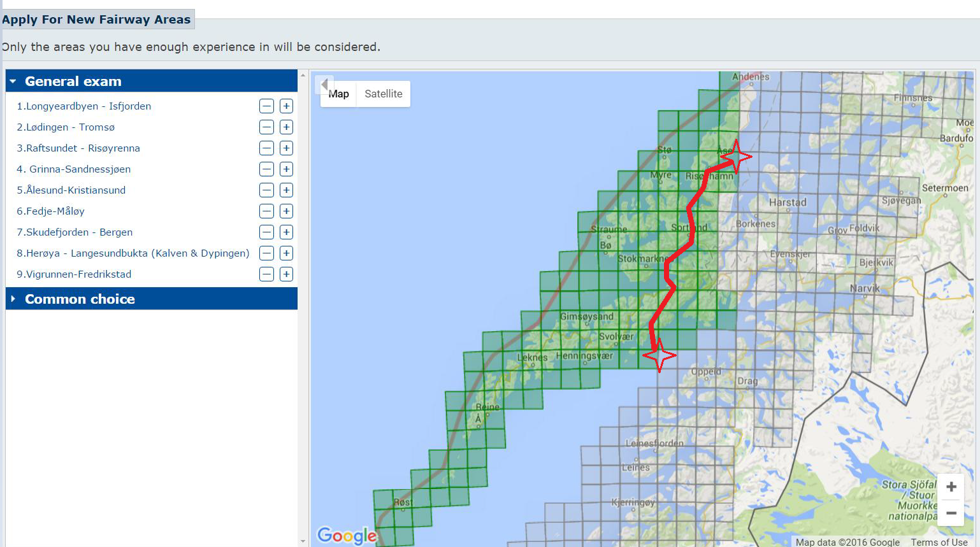Zoom out on the map
This screenshot has width=980, height=547.
pyautogui.click(x=951, y=513)
